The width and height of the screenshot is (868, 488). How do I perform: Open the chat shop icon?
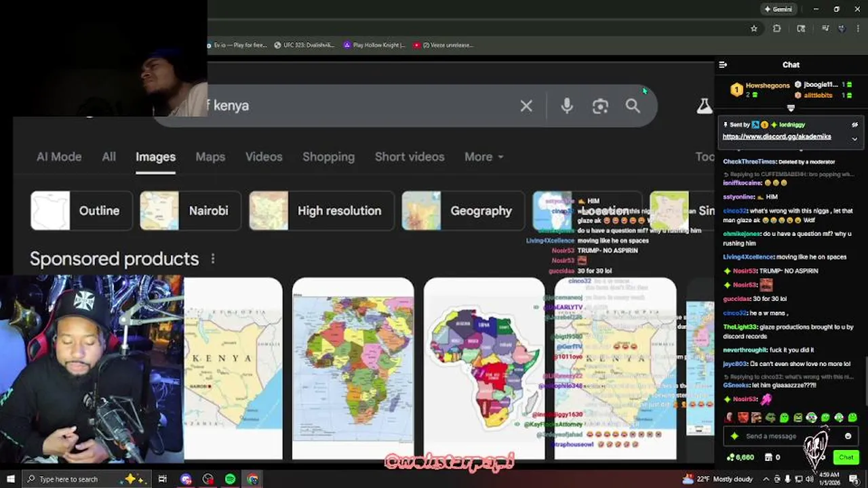768,457
